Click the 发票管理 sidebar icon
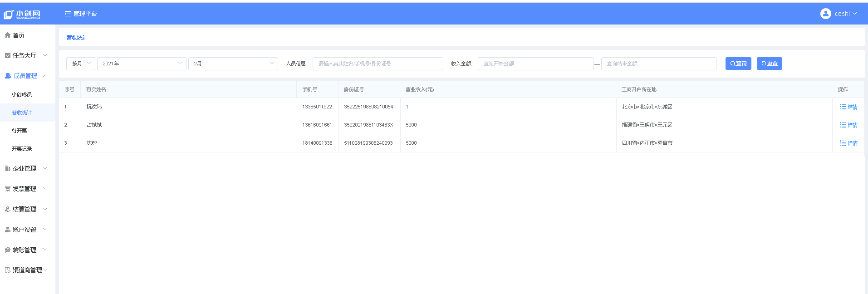 tap(8, 189)
